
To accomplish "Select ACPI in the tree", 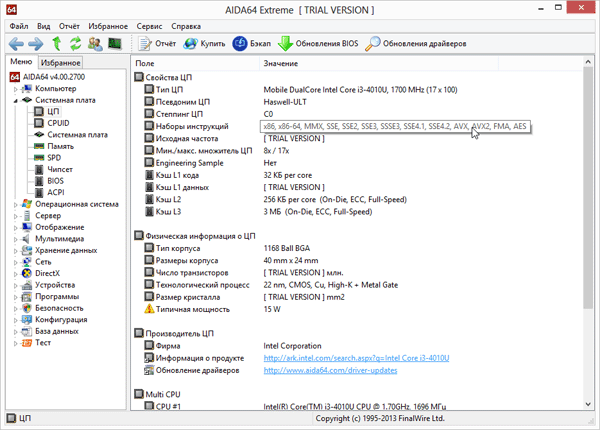I will click(x=49, y=192).
